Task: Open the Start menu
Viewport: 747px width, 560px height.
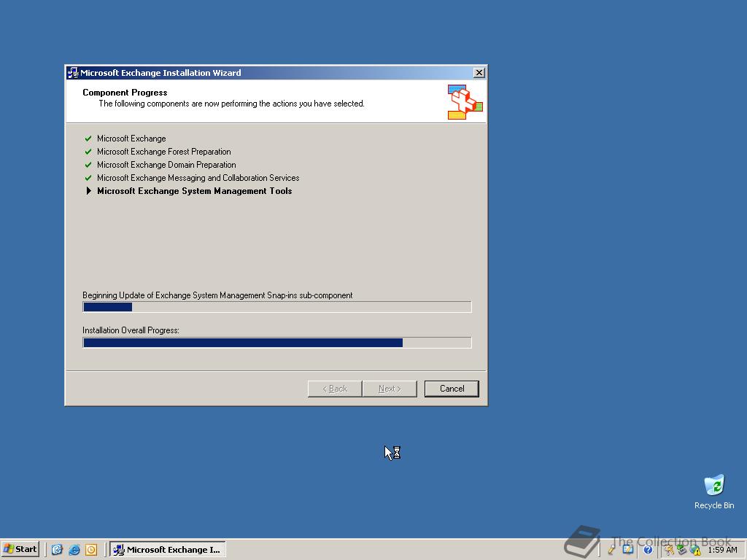Action: tap(20, 549)
